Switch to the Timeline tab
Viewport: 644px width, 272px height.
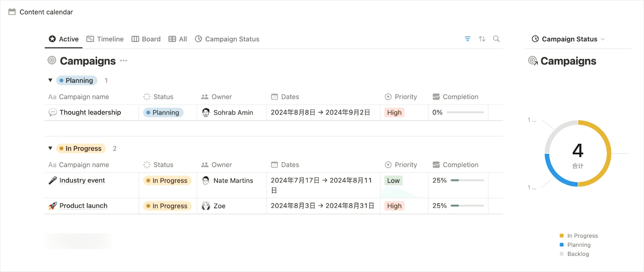point(105,39)
